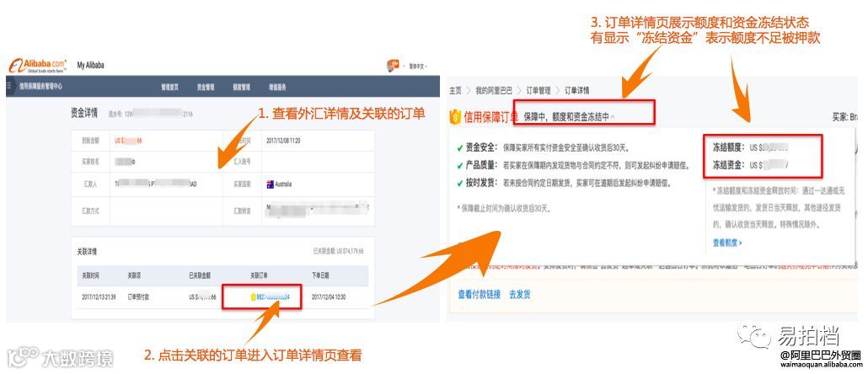The width and height of the screenshot is (868, 374).
Task: Click the 订单详情 breadcrumb item
Action: 576,90
